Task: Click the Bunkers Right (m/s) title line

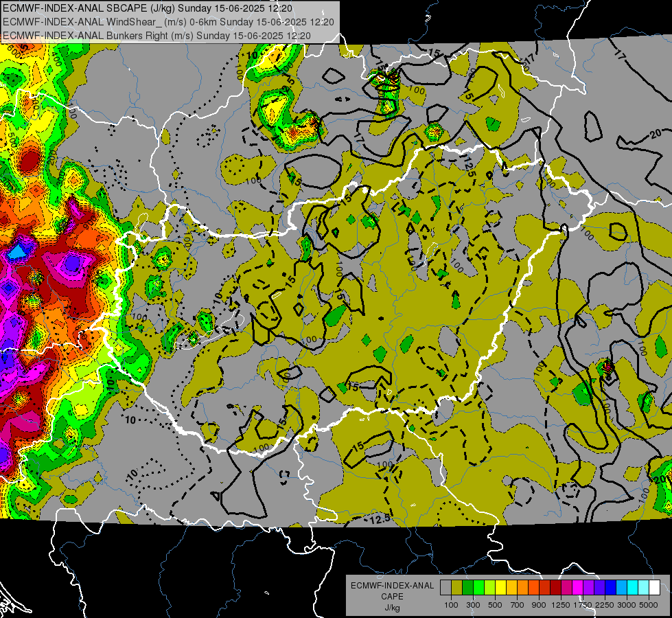Action: (157, 36)
